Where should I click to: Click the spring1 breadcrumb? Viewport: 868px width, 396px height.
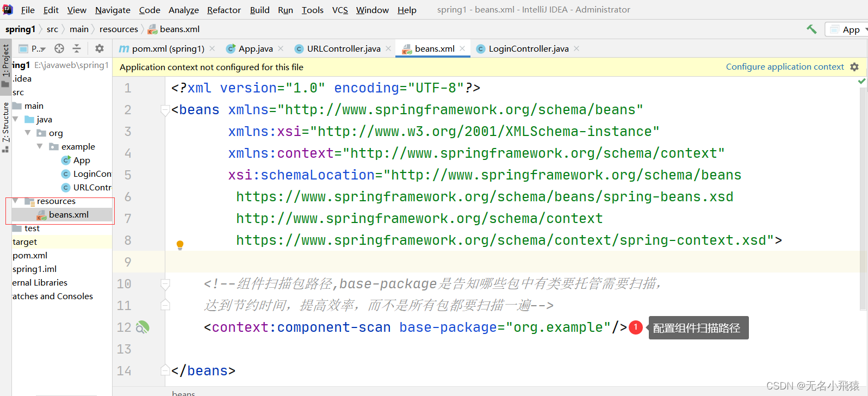[x=20, y=29]
